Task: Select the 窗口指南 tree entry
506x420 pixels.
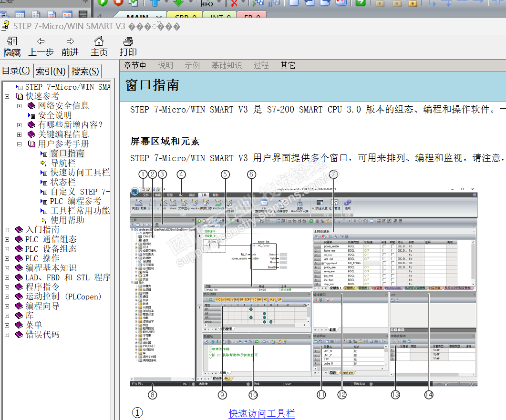Action: tap(67, 153)
